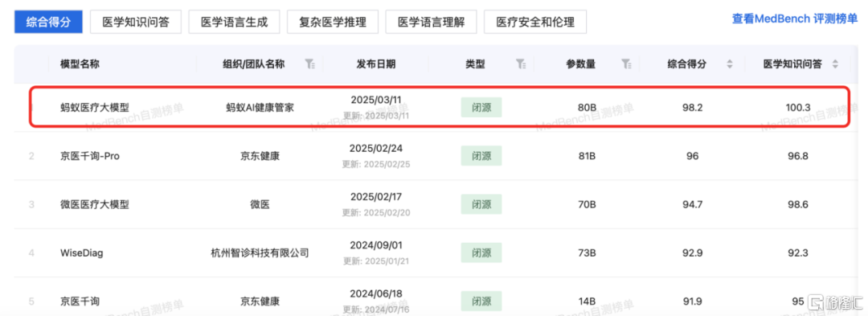Image resolution: width=868 pixels, height=316 pixels.
Task: Click release date 2024/09/01
Action: tap(376, 246)
